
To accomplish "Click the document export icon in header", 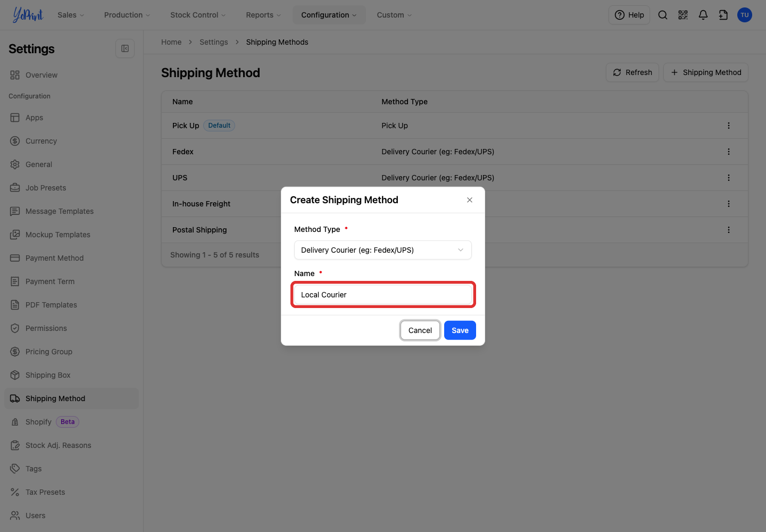I will click(x=723, y=15).
